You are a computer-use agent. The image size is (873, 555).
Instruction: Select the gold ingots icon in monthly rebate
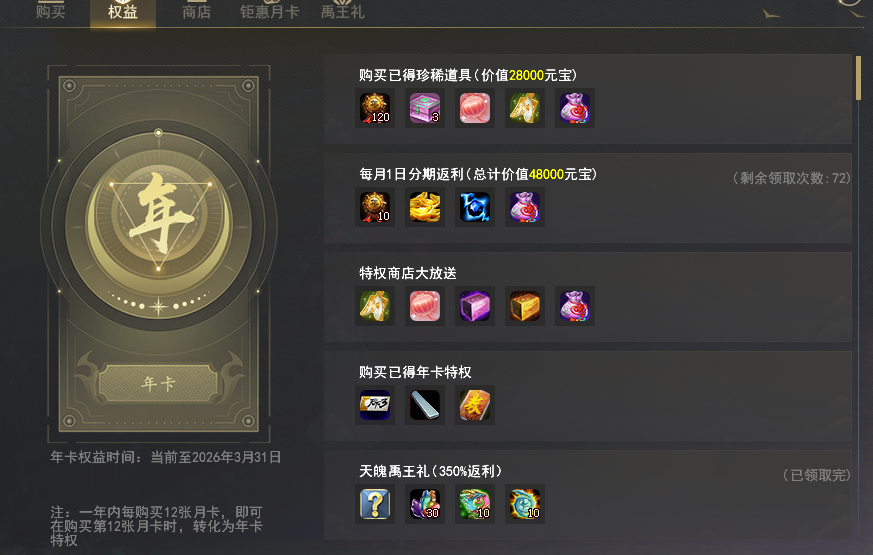pos(425,207)
